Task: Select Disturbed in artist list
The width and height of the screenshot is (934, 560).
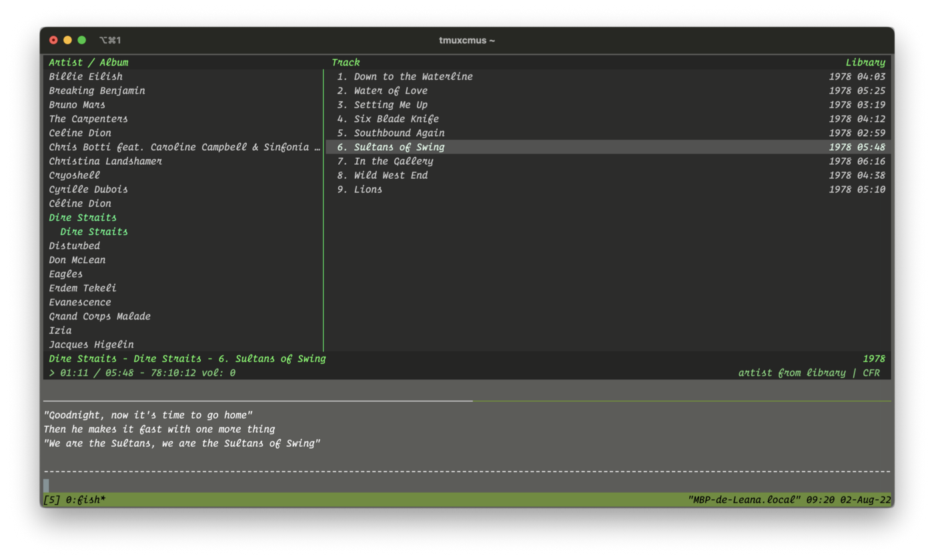Action: [x=74, y=246]
